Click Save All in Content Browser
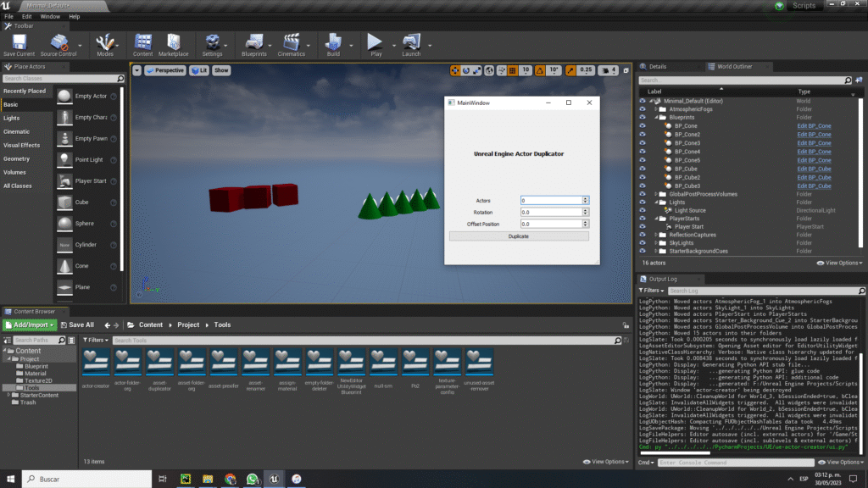The image size is (868, 488). click(77, 324)
